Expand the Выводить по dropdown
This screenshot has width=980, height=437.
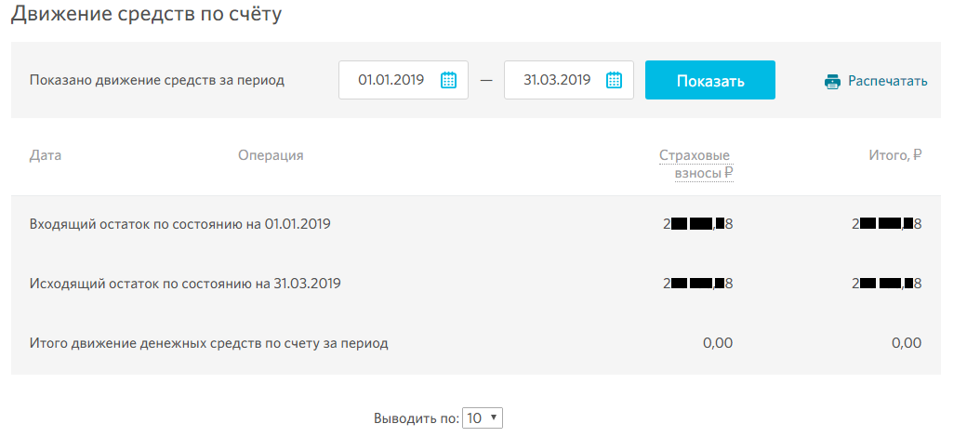(x=483, y=418)
